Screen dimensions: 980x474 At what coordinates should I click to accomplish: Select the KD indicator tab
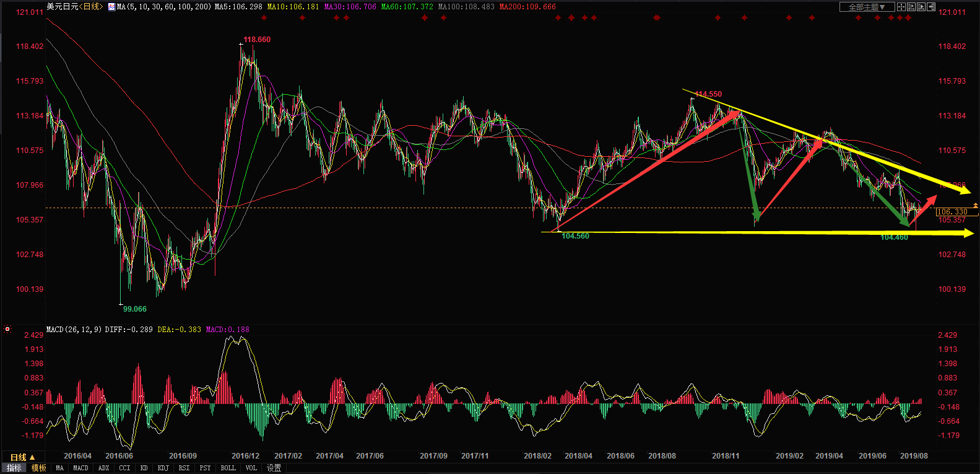pos(144,468)
